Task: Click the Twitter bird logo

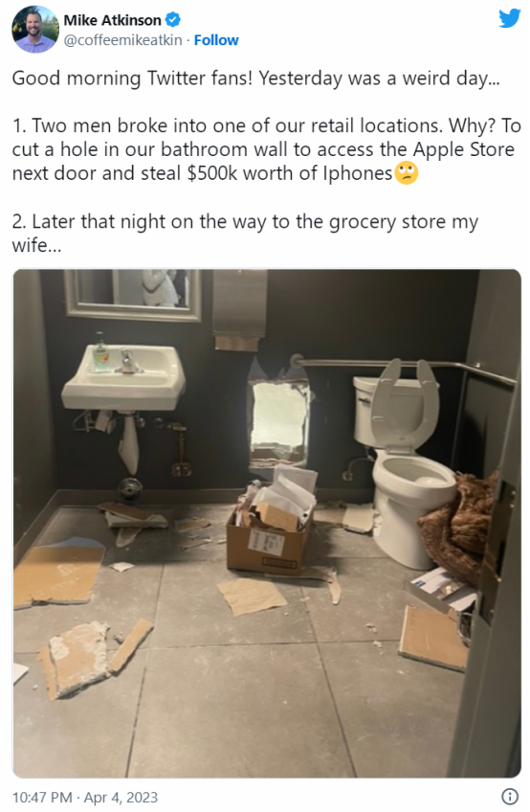Action: [509, 18]
